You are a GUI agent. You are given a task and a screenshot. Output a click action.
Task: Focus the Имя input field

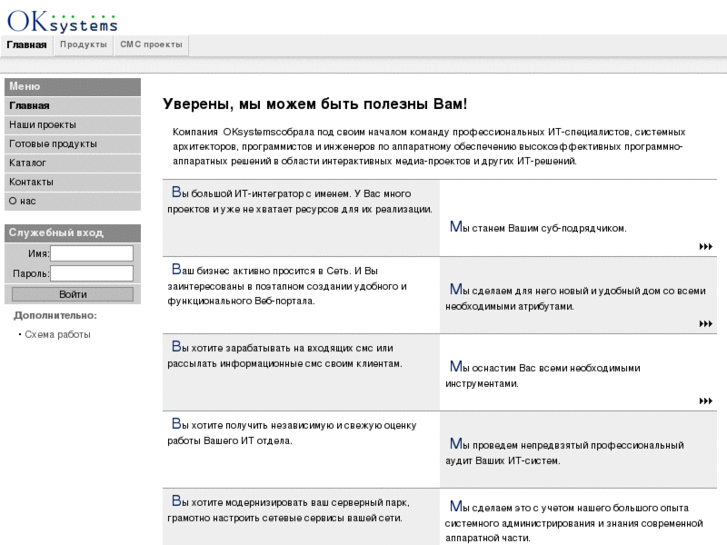[92, 253]
